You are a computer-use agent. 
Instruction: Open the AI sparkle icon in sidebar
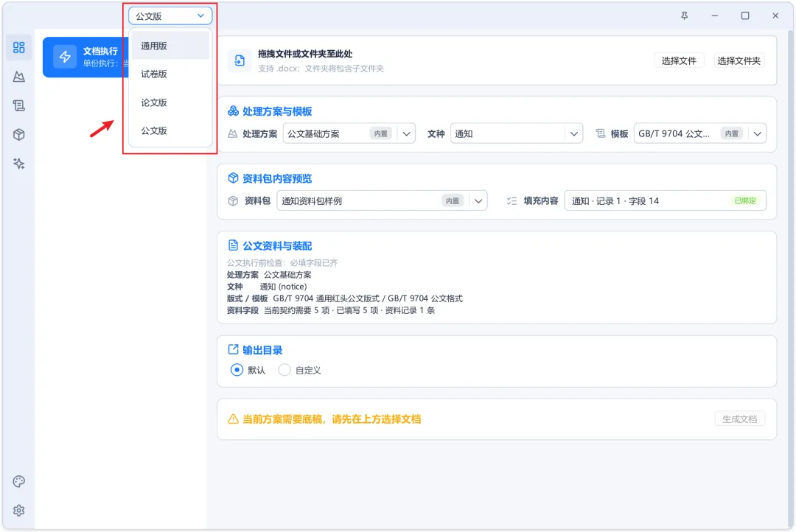tap(18, 164)
